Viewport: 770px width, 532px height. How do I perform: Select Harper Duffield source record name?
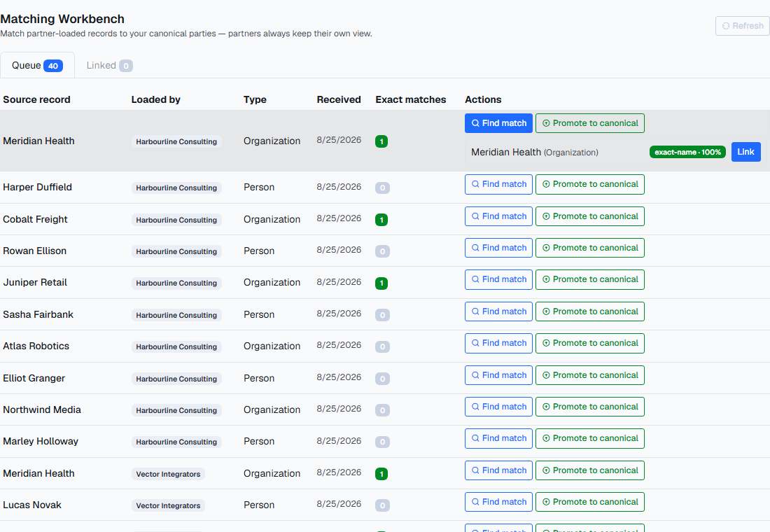tap(37, 187)
